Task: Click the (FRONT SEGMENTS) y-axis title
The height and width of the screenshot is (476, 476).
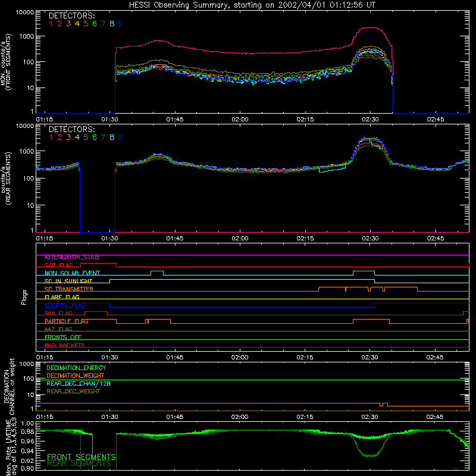Action: (8, 62)
